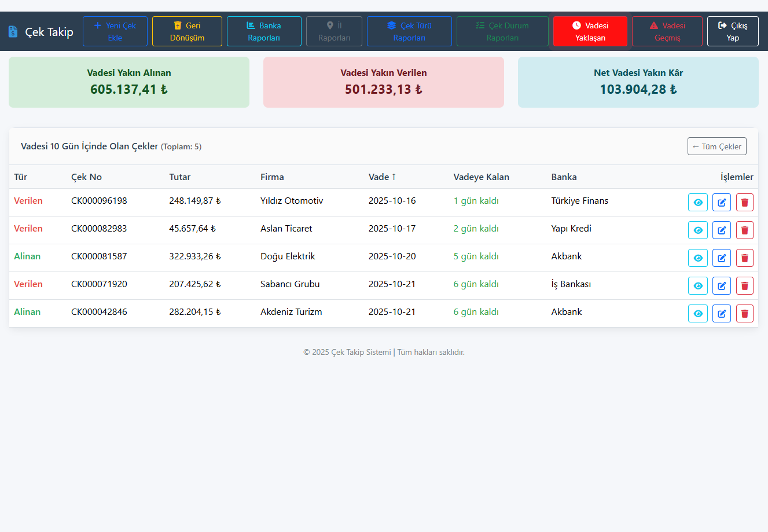Edit the Sabancı Grubu check
The width and height of the screenshot is (768, 532).
click(x=721, y=286)
